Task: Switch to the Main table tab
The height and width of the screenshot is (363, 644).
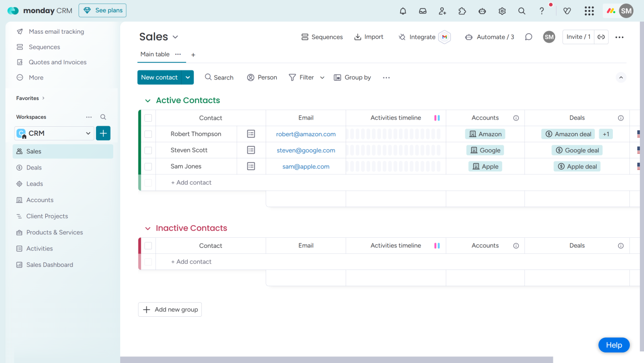Action: pyautogui.click(x=154, y=54)
